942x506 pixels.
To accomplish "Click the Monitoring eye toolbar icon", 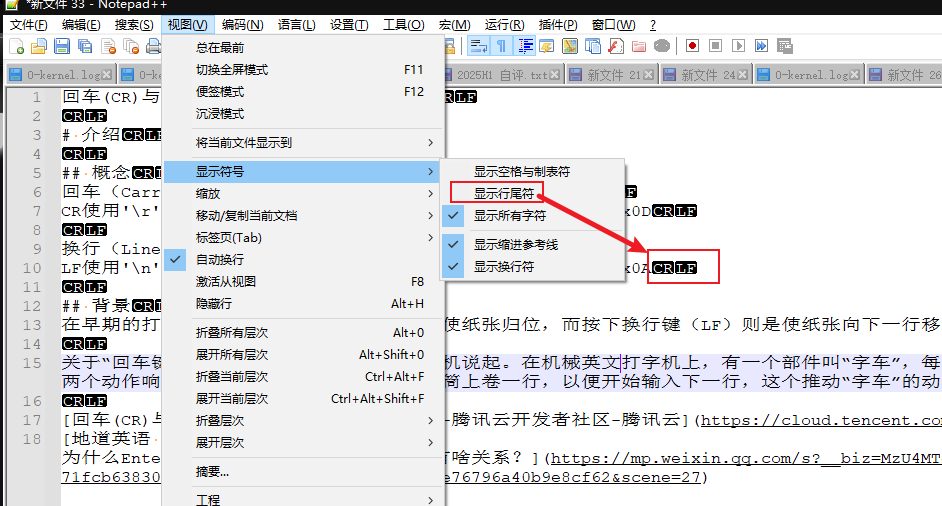I will pyautogui.click(x=662, y=46).
